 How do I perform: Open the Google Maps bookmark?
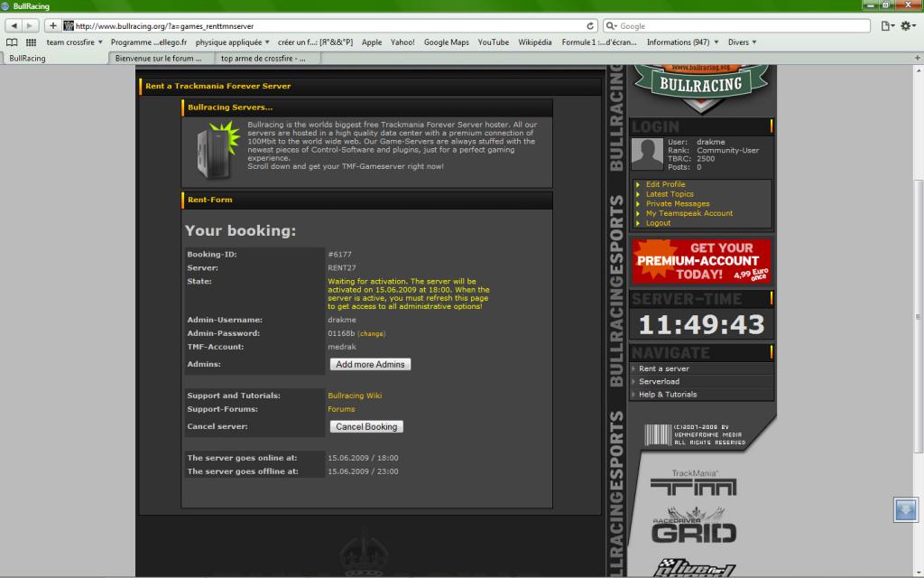click(446, 42)
